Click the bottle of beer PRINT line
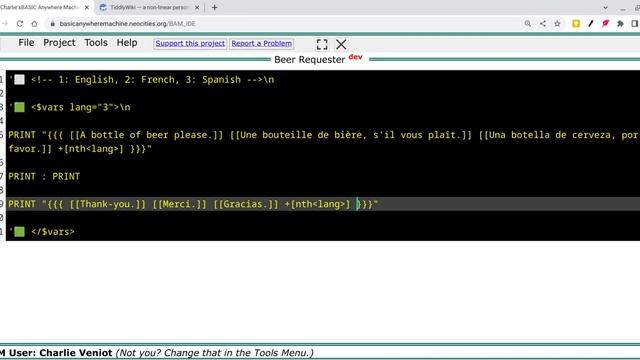 (x=323, y=142)
